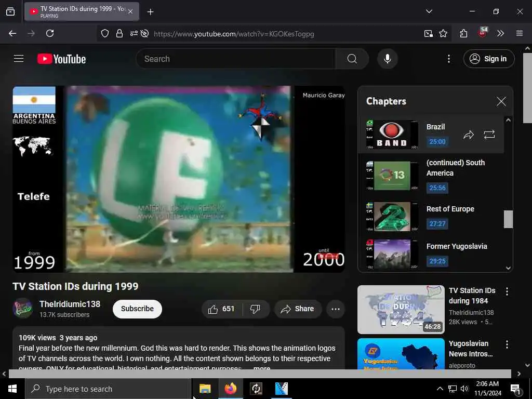The image size is (532, 399).
Task: Open Windows notification center
Action: (515, 389)
